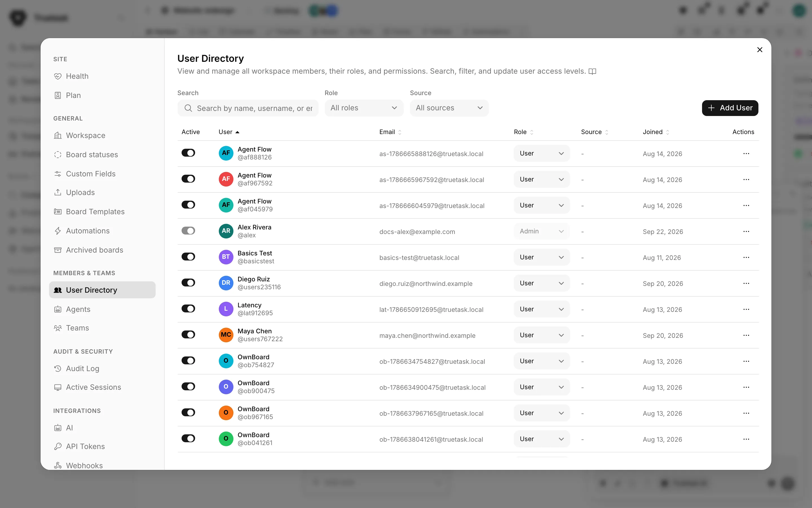This screenshot has height=508, width=812.
Task: Change role dropdown for Maya Chen
Action: point(542,335)
